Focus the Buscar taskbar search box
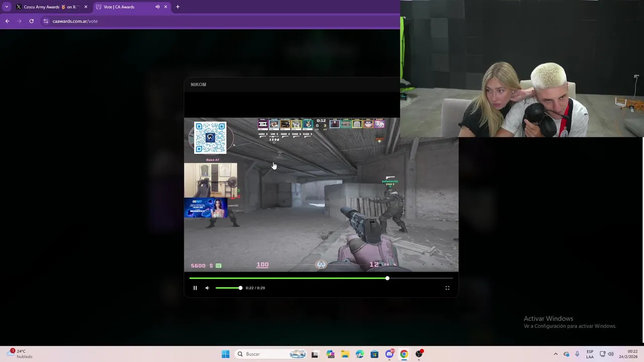 point(272,354)
